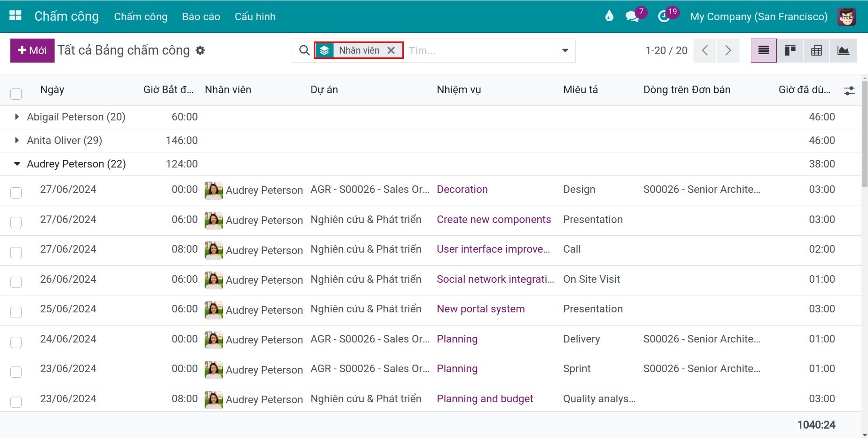
Task: Open Social network integrati... task link
Action: (495, 279)
